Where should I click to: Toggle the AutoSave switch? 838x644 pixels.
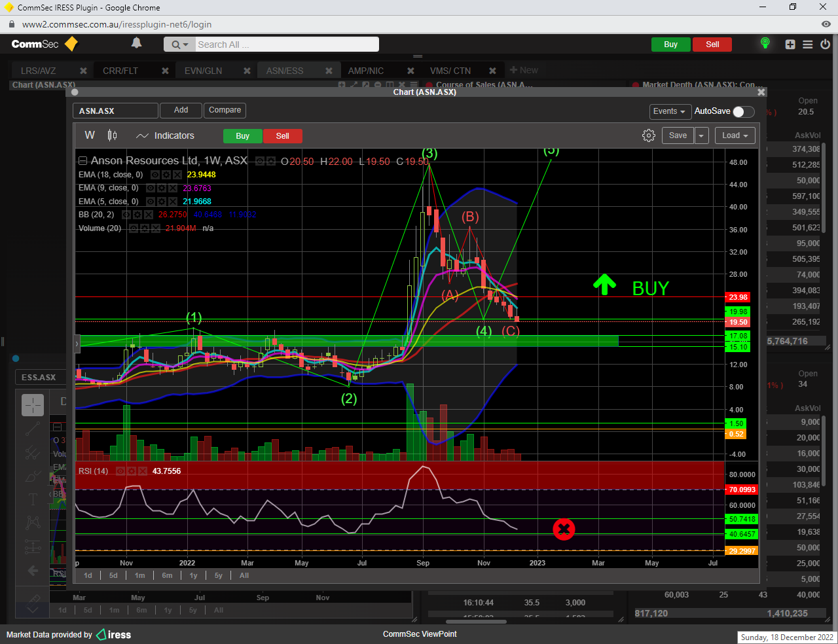click(743, 111)
